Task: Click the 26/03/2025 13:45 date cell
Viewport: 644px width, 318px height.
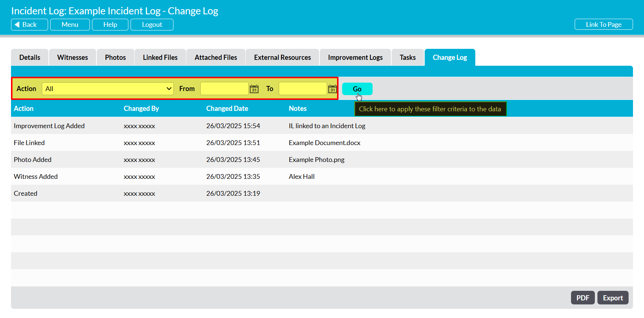Action: (233, 160)
